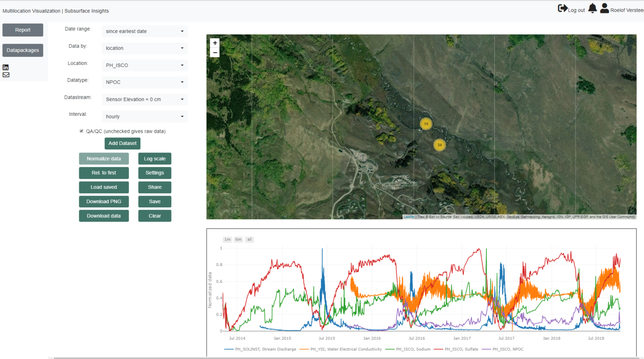The height and width of the screenshot is (359, 644).
Task: Click the cluster marker labeled 14 on the map
Action: (425, 124)
